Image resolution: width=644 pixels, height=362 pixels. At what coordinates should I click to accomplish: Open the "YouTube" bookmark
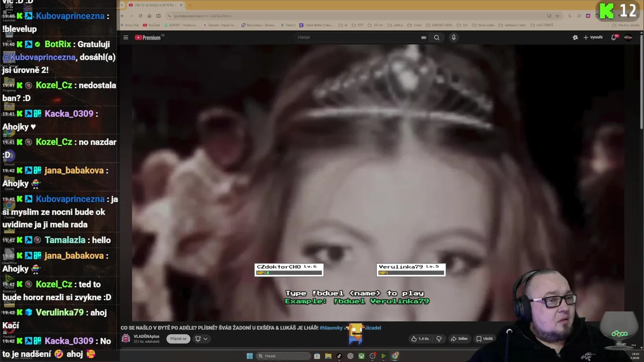[x=151, y=25]
